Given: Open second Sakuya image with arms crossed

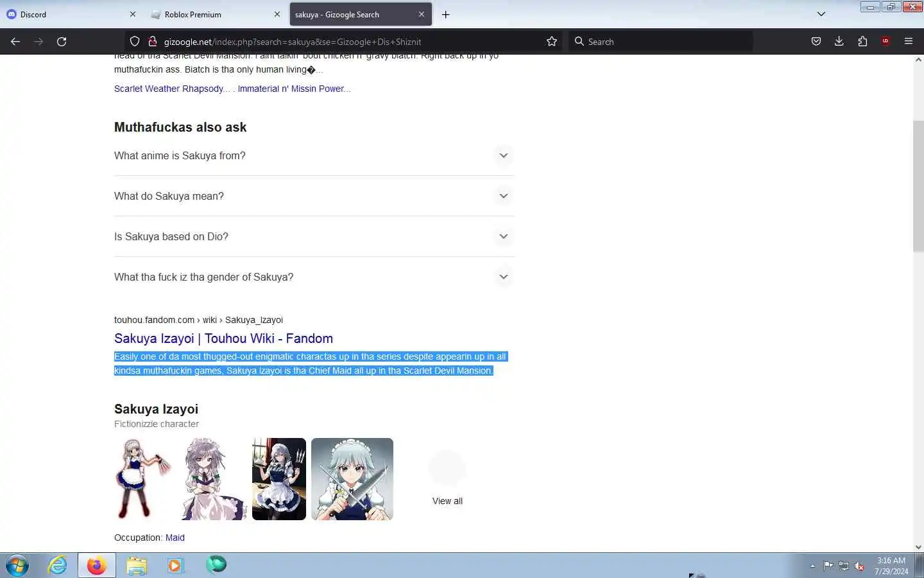Looking at the screenshot, I should point(214,479).
